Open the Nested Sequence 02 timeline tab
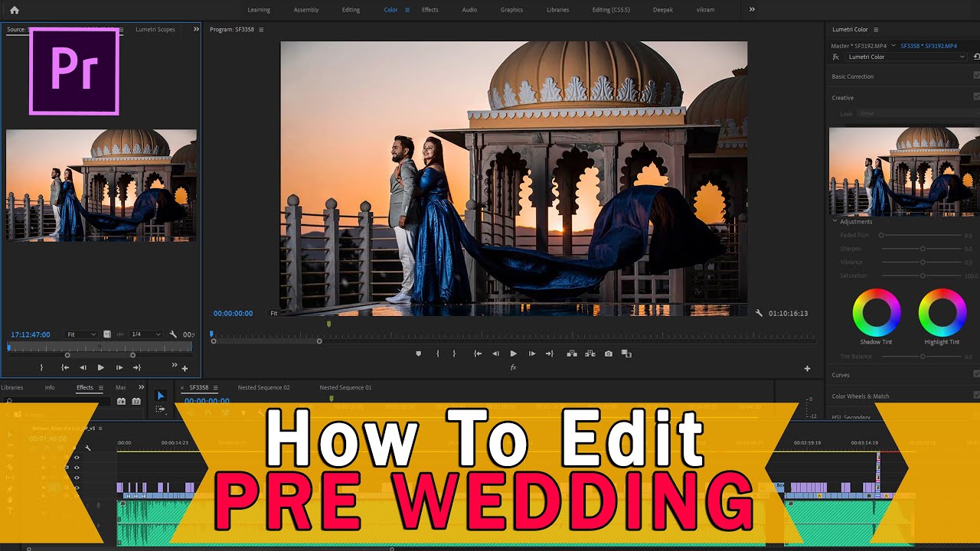Image resolution: width=980 pixels, height=551 pixels. [263, 387]
